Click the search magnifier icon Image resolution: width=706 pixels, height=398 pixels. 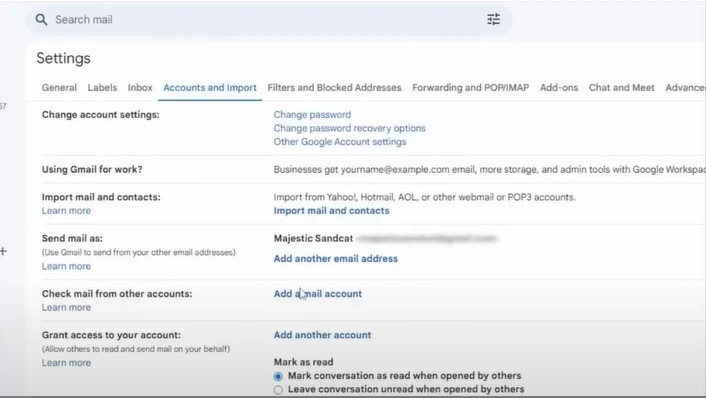click(41, 19)
